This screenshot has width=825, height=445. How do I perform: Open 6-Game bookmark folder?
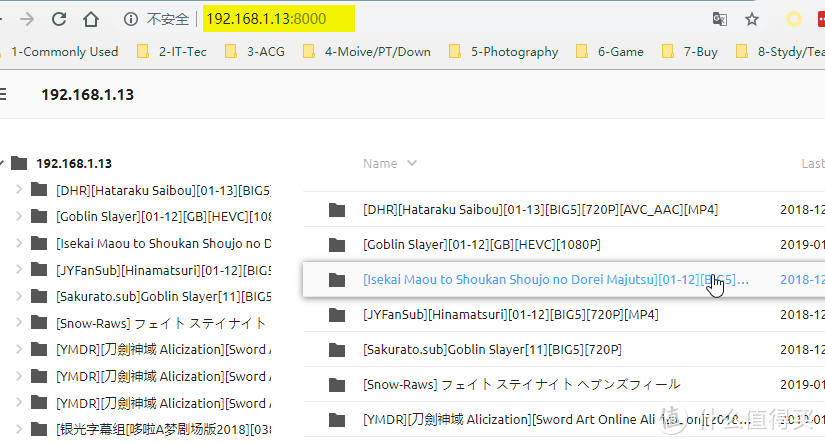(609, 52)
